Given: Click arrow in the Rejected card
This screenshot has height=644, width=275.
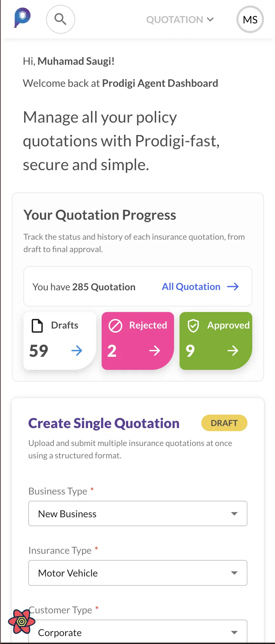Looking at the screenshot, I should [155, 351].
